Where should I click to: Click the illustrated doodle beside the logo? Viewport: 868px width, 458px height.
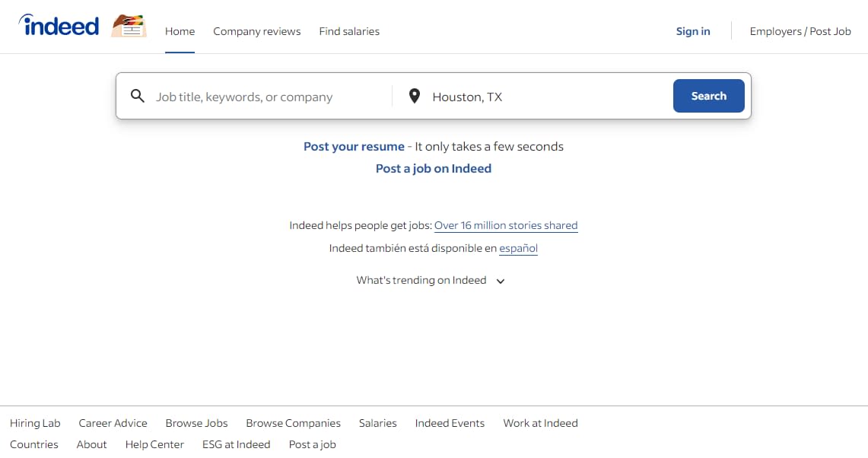(129, 26)
